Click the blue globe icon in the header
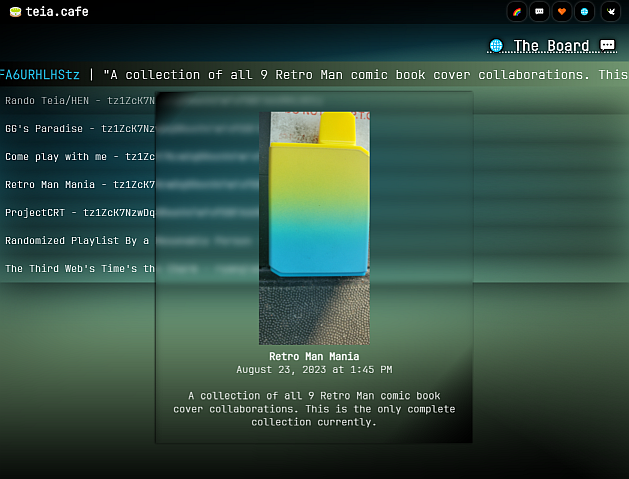The width and height of the screenshot is (629, 479). (584, 12)
